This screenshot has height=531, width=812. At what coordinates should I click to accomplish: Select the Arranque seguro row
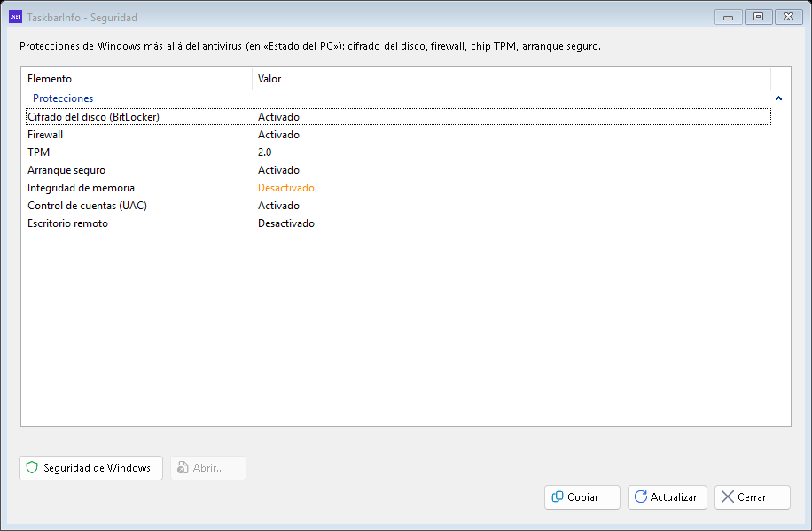click(x=398, y=170)
